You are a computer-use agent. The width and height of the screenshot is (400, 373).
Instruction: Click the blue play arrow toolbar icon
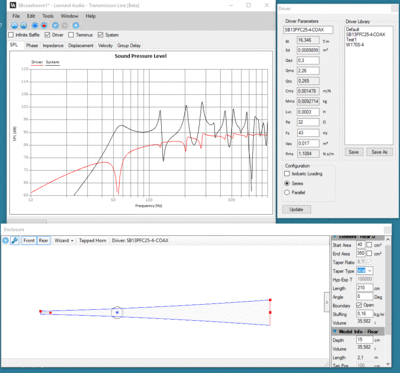click(x=76, y=25)
